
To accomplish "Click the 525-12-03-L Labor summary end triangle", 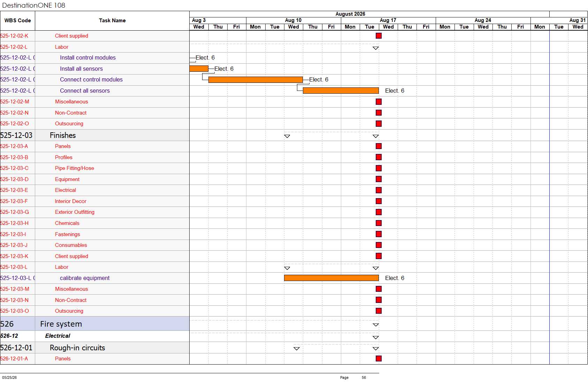I will click(x=376, y=268).
